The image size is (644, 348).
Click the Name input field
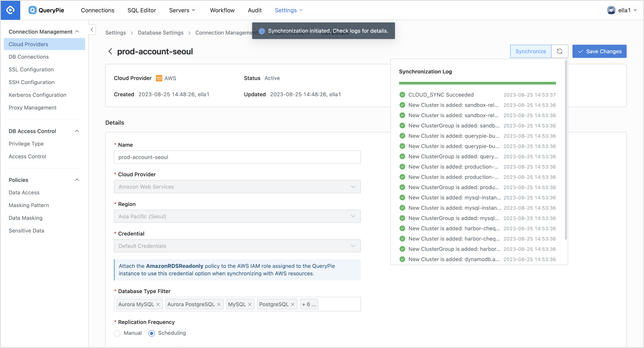[x=237, y=157]
